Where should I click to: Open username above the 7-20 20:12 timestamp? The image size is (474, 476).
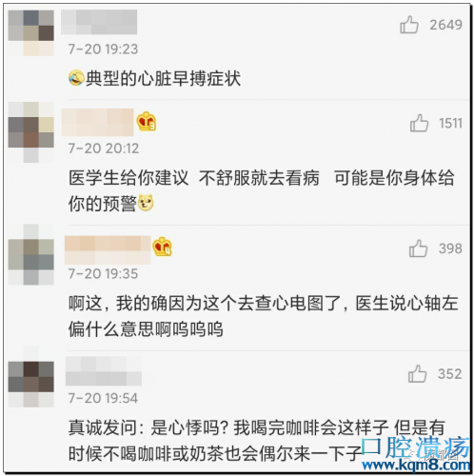(97, 122)
